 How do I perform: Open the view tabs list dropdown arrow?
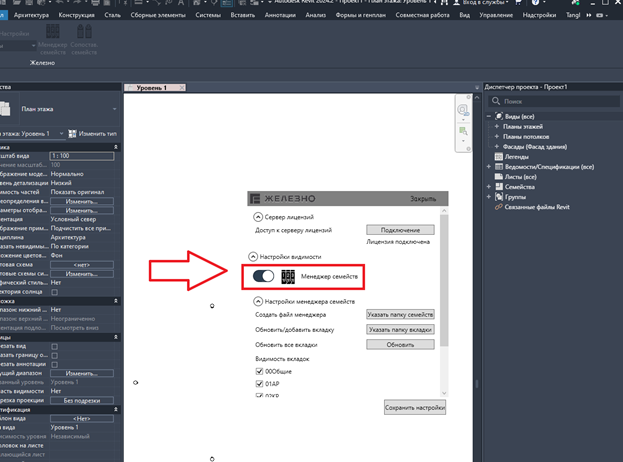[x=477, y=87]
